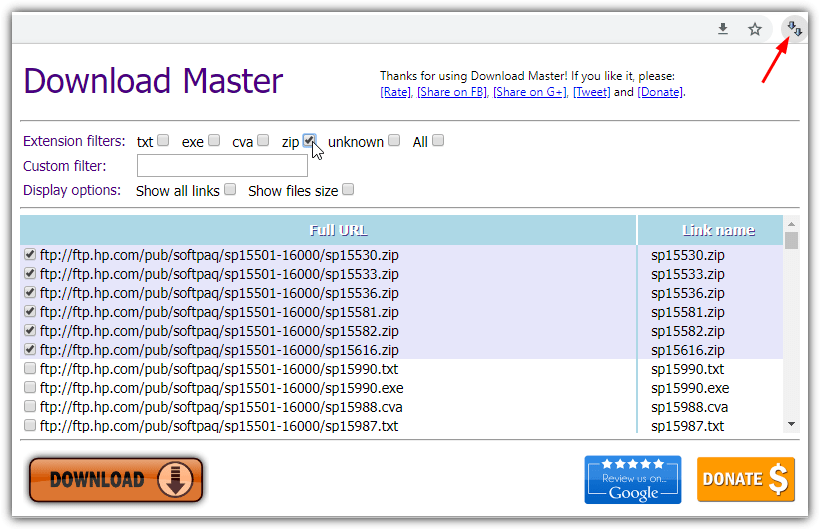
Task: Click inside the Custom filter text box
Action: point(222,166)
